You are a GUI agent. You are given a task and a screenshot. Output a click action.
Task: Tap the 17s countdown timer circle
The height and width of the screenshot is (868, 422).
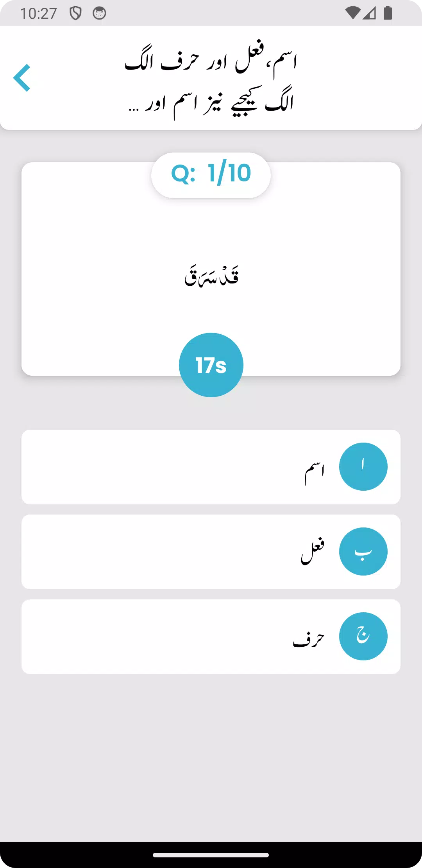coord(211,364)
